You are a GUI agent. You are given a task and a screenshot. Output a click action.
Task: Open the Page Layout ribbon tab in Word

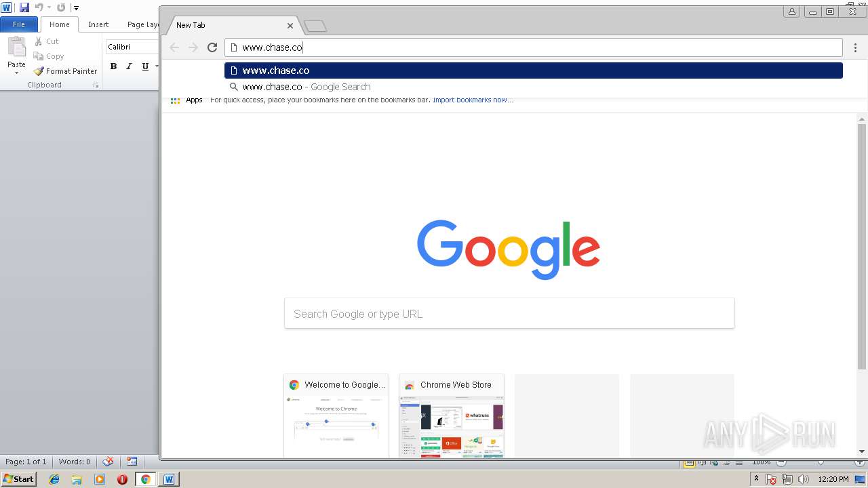click(x=142, y=24)
